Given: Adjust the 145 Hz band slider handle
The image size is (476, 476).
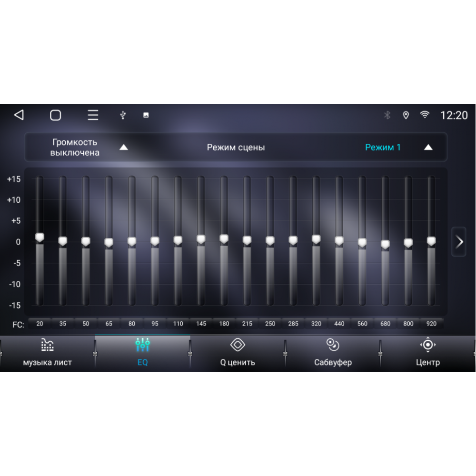Looking at the screenshot, I should [x=201, y=239].
